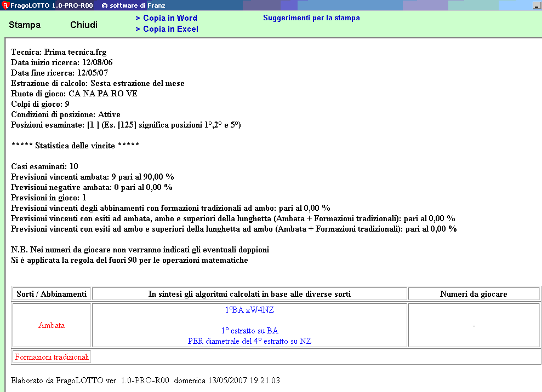Click the blue 1°BA xW4NZ formula text
The image size is (542, 392).
(x=249, y=309)
